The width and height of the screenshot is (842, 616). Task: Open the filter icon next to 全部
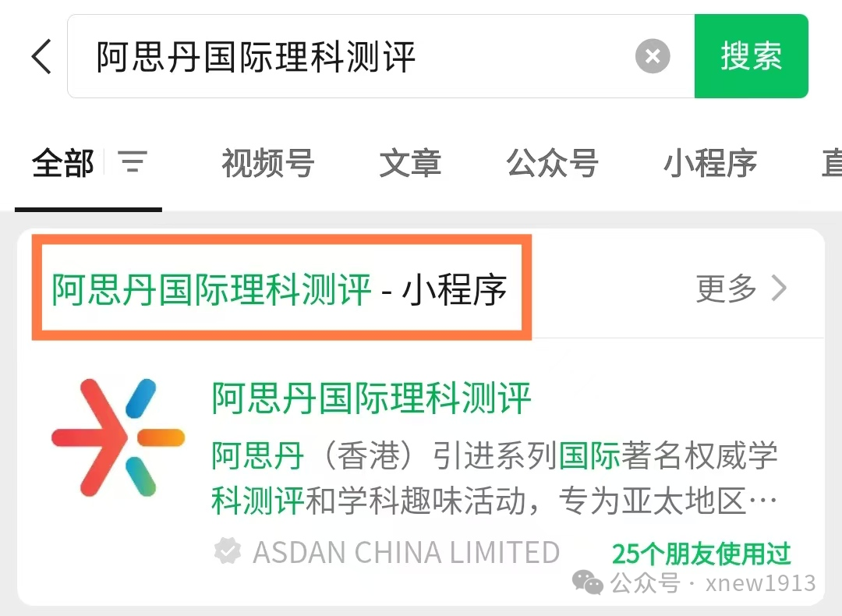tap(133, 161)
